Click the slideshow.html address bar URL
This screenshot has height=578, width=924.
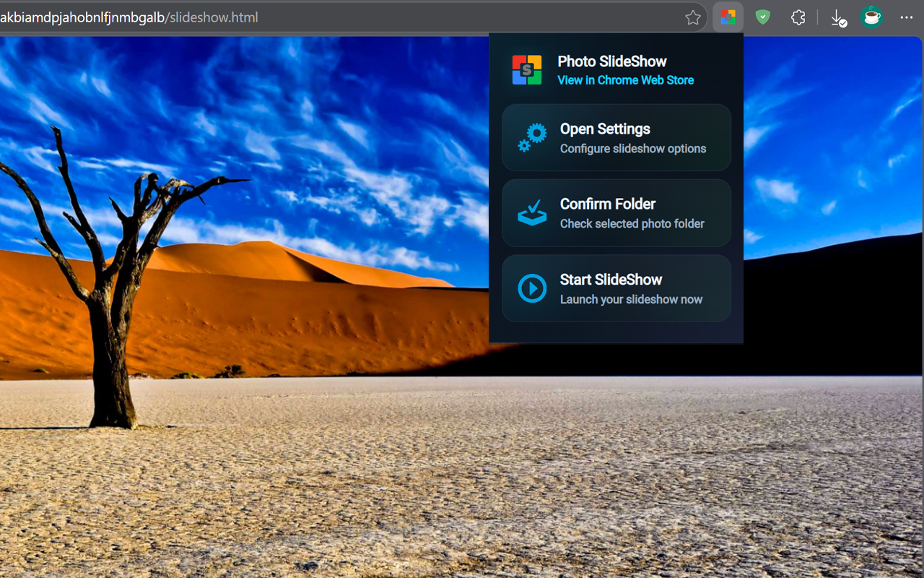(x=129, y=17)
